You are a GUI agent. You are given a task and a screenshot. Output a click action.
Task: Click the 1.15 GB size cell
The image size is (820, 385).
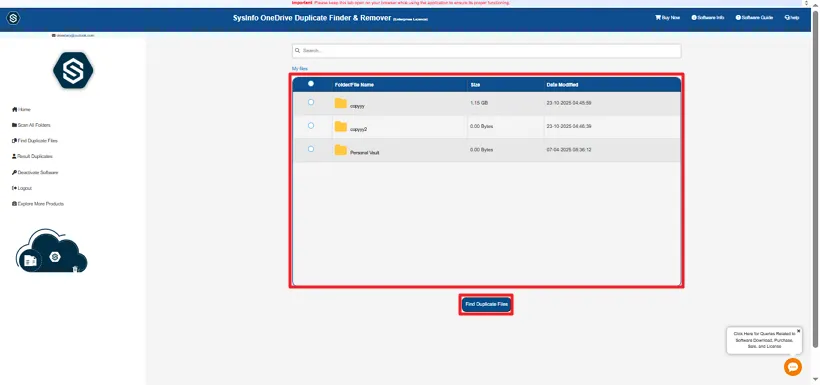pos(479,103)
